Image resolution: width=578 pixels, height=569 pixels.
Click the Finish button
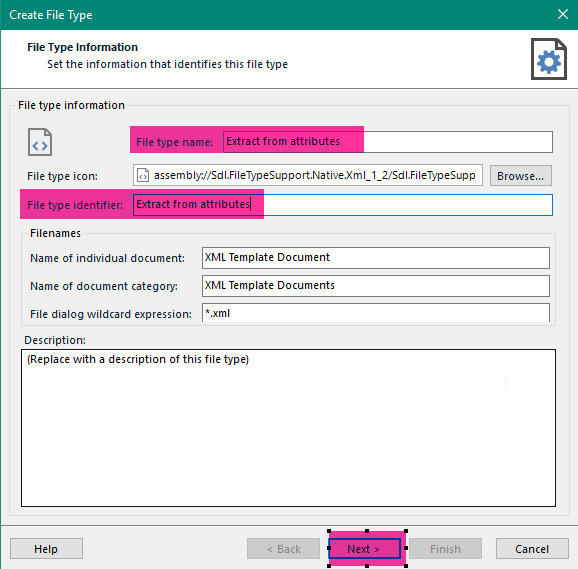point(445,549)
